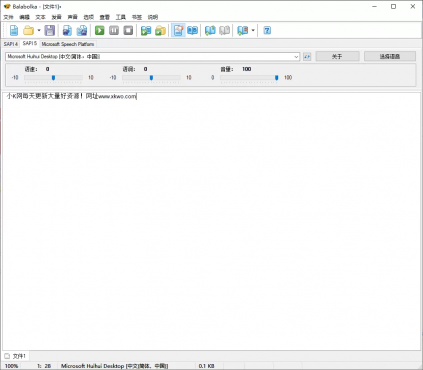Click the 语速 speech rate slider
The width and height of the screenshot is (423, 370).
(x=53, y=78)
